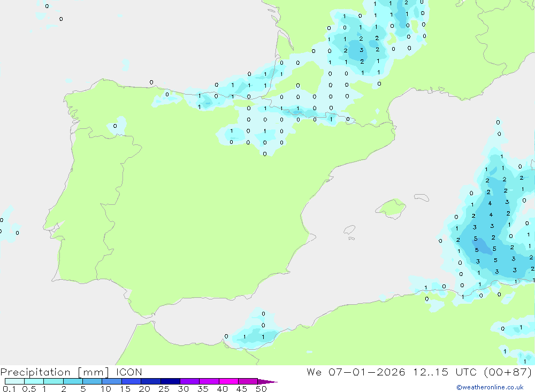Screen dimensions: 535x392
Task: Select the Precipitation [mm] ICON title
Action: (71, 372)
